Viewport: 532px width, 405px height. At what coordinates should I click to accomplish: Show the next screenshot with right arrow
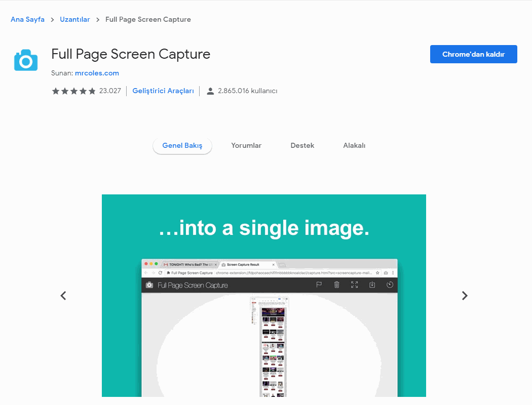pos(465,296)
